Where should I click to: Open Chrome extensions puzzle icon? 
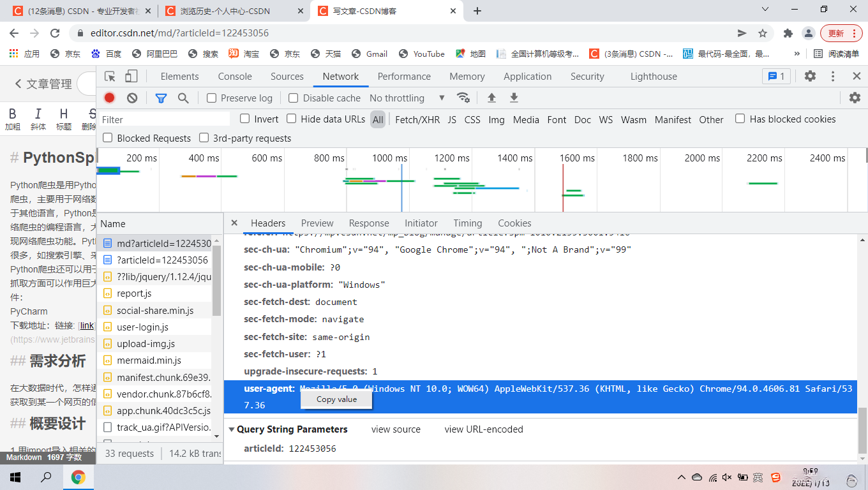(x=788, y=33)
